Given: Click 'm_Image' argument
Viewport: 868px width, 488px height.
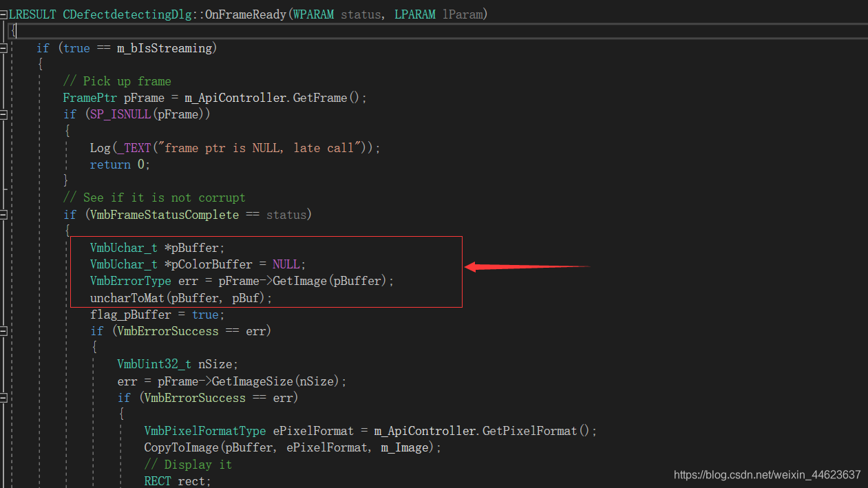Looking at the screenshot, I should pos(404,447).
